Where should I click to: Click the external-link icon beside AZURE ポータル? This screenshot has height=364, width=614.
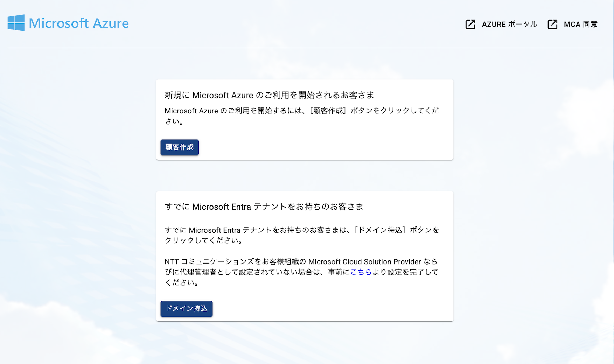470,24
